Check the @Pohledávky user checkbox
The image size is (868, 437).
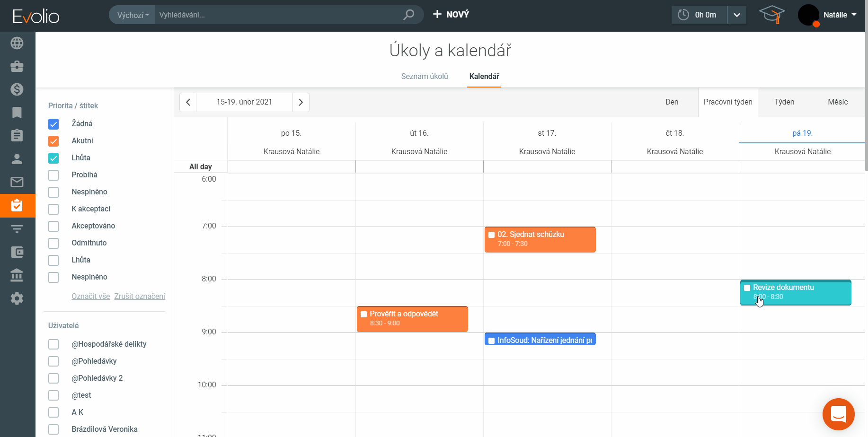53,361
